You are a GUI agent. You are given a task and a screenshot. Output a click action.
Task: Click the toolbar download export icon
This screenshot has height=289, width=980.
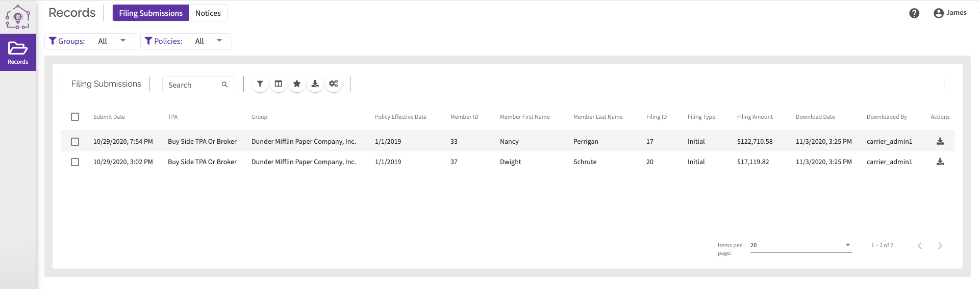click(x=315, y=84)
